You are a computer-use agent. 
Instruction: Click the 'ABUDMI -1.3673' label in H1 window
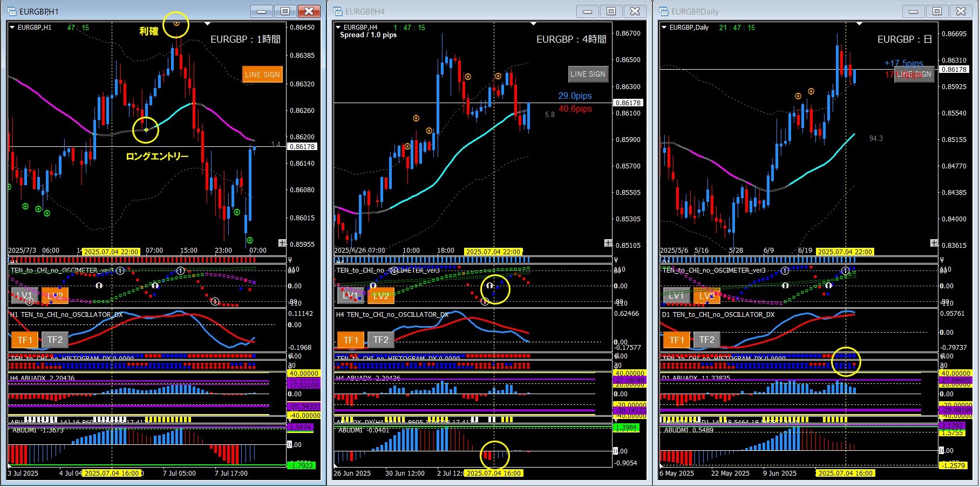tap(38, 430)
